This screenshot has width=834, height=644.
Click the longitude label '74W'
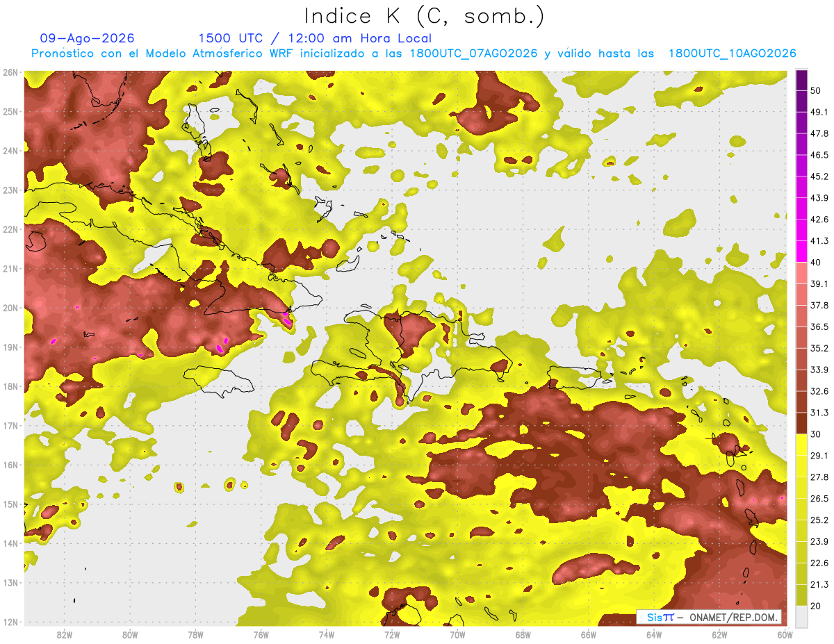point(327,635)
